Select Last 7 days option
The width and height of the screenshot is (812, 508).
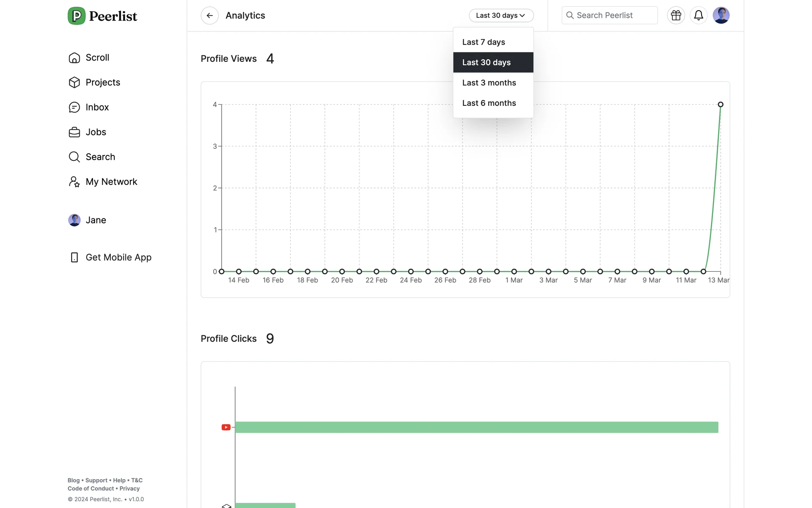483,42
